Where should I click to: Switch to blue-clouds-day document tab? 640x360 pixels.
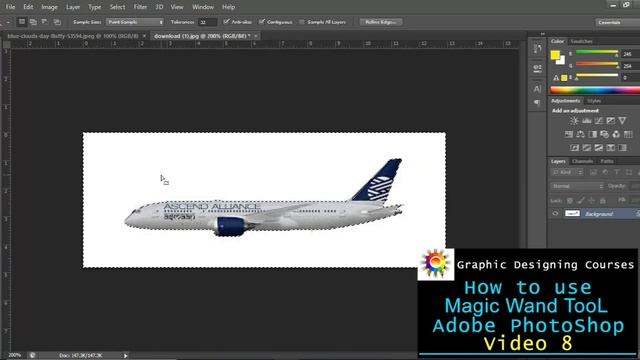point(73,36)
